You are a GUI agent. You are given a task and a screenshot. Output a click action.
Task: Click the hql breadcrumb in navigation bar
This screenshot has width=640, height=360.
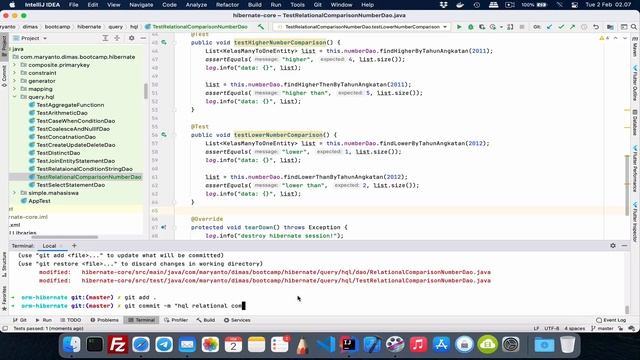[x=134, y=27]
